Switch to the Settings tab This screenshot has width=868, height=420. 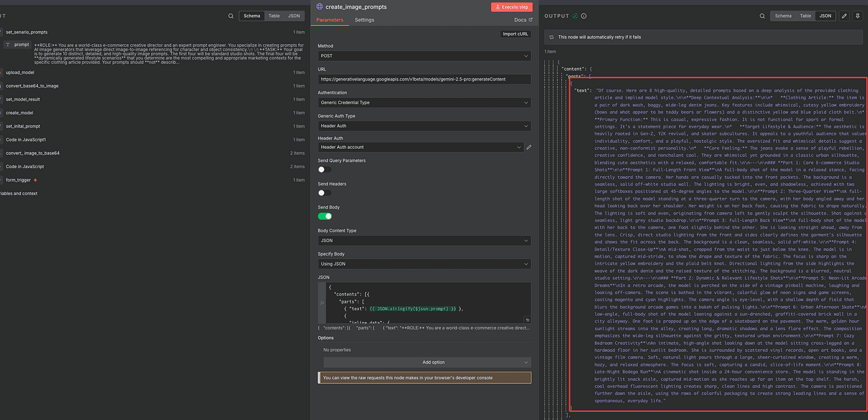[365, 20]
